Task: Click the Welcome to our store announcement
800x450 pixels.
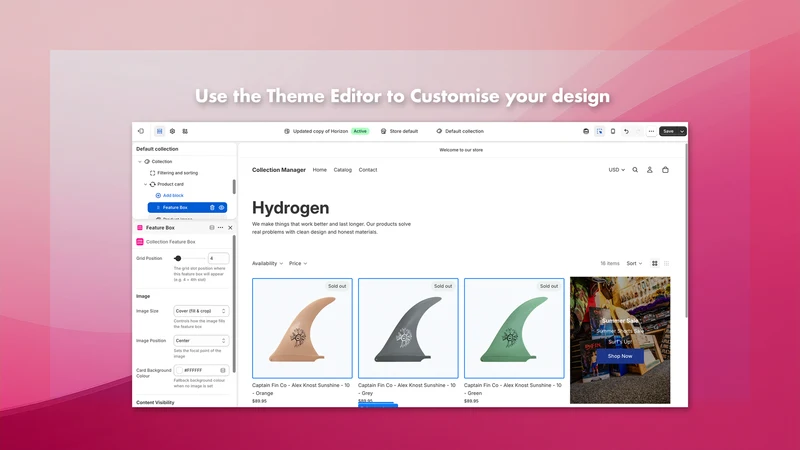Action: (461, 150)
